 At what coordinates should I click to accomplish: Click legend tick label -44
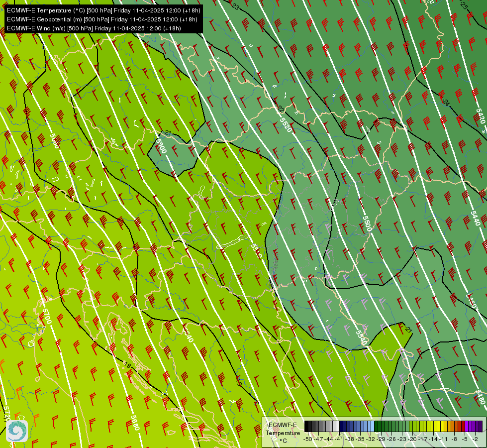(x=329, y=439)
